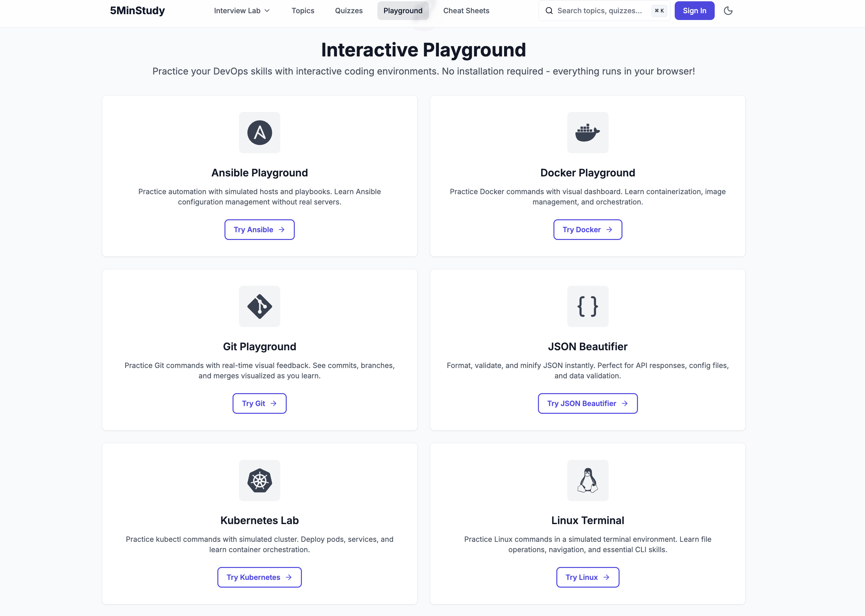Click the Docker whale icon
The height and width of the screenshot is (616, 865).
[587, 132]
